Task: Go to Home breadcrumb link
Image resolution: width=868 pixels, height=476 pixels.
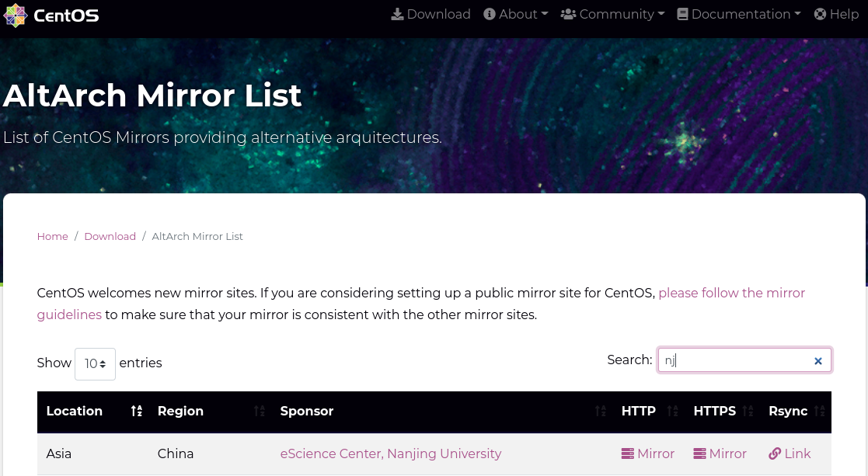Action: click(x=53, y=237)
